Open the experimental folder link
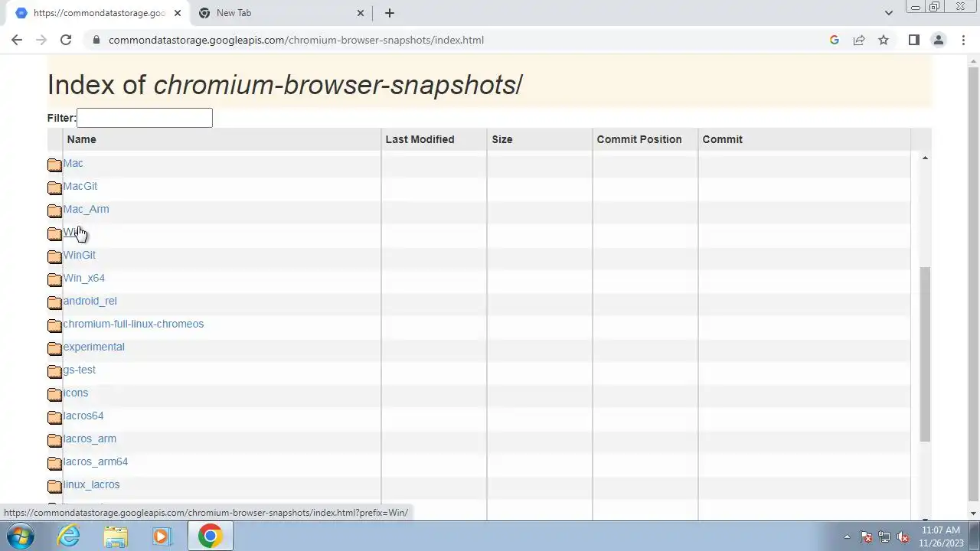 93,347
